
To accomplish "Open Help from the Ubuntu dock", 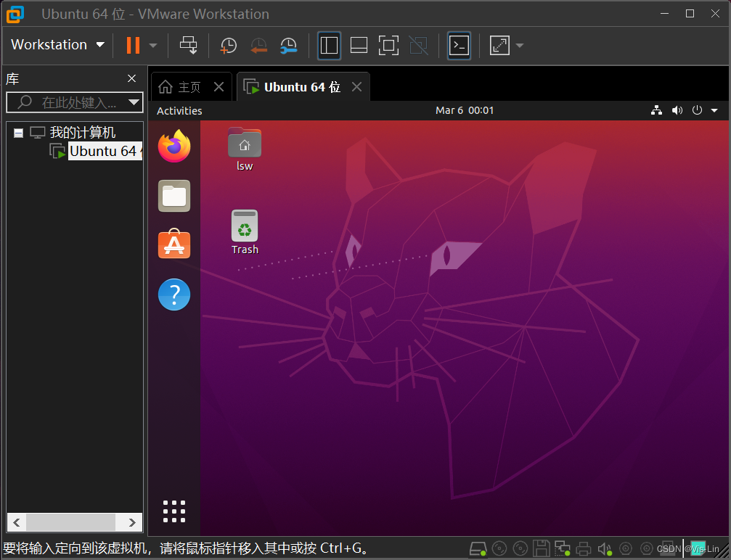I will [174, 295].
